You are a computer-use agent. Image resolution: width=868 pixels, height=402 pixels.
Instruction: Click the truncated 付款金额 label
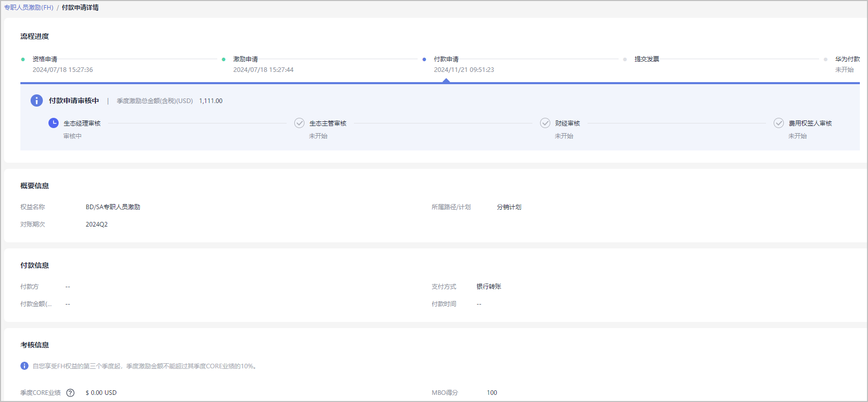point(36,304)
